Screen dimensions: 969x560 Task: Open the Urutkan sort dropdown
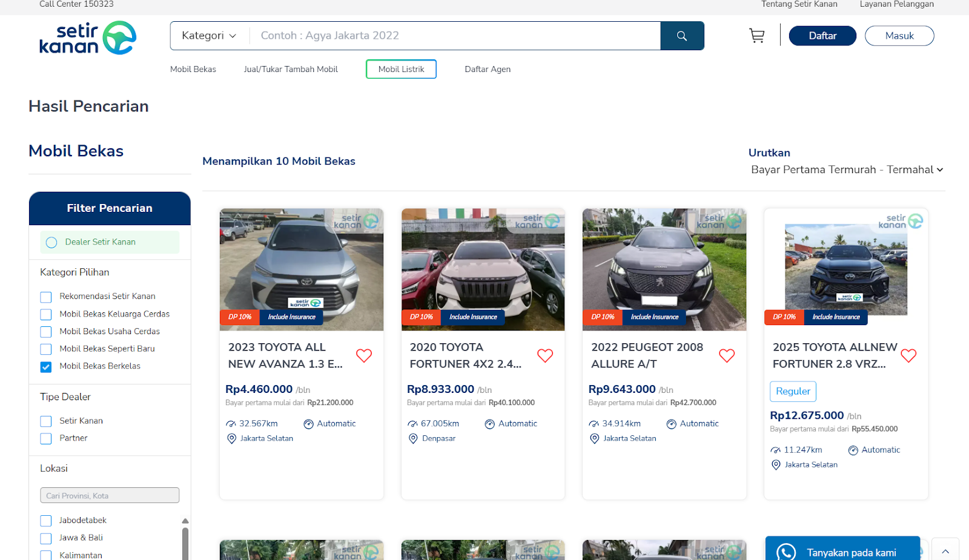(847, 170)
